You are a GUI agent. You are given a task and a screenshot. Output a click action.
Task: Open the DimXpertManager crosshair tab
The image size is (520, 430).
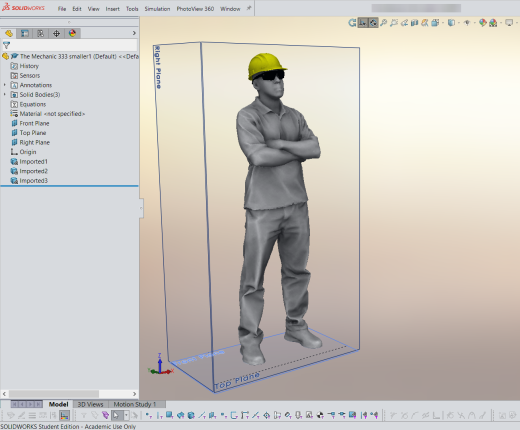[x=56, y=33]
